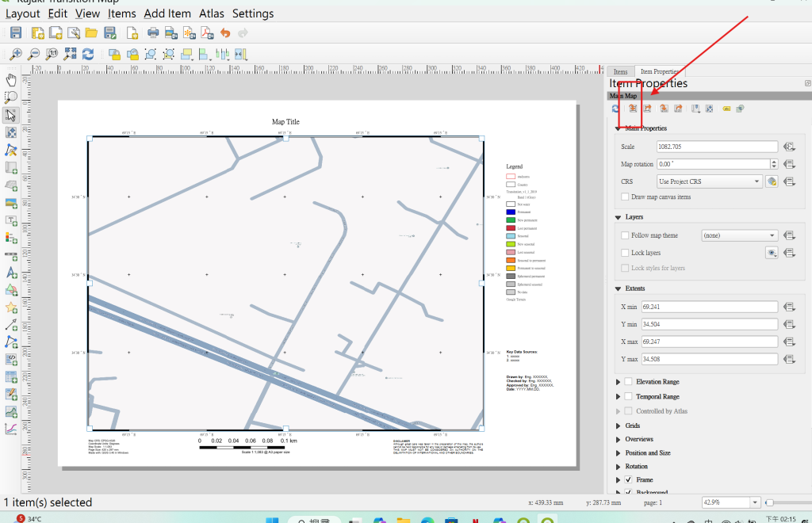Screen dimensions: 812x523
Task: Switch to the Items tab
Action: (x=620, y=72)
